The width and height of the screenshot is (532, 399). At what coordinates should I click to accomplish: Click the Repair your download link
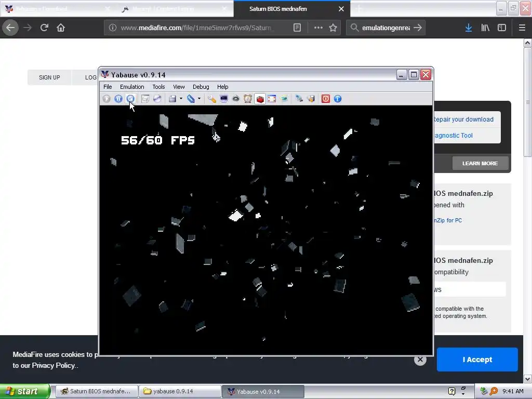pos(463,119)
